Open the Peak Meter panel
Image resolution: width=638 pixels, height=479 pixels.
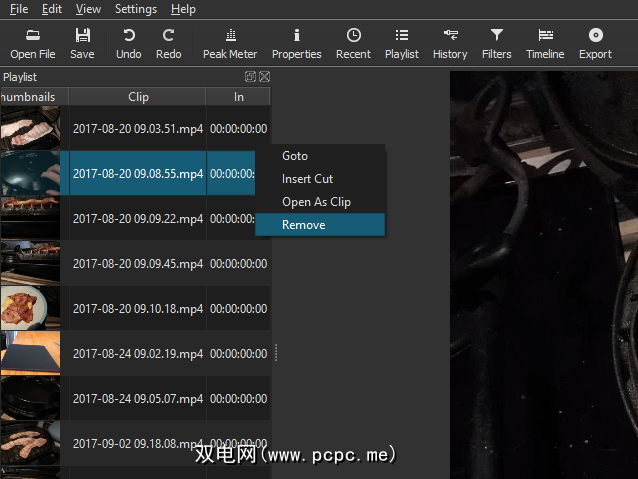(230, 44)
